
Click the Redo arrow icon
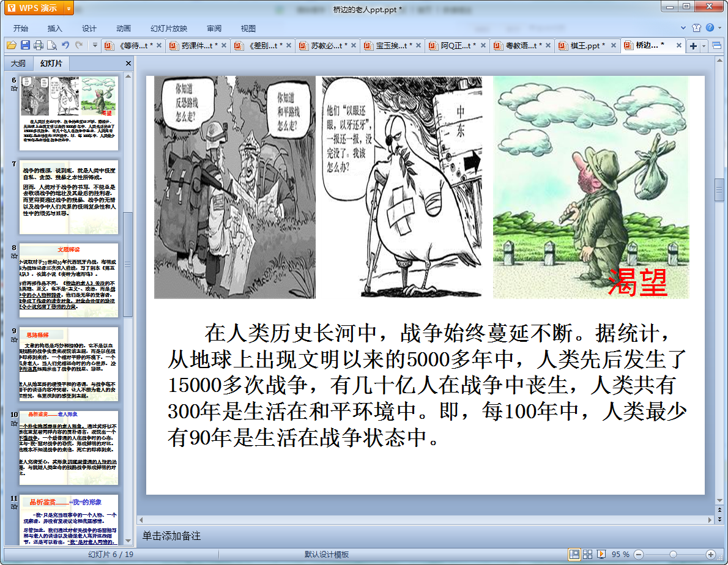pyautogui.click(x=79, y=45)
